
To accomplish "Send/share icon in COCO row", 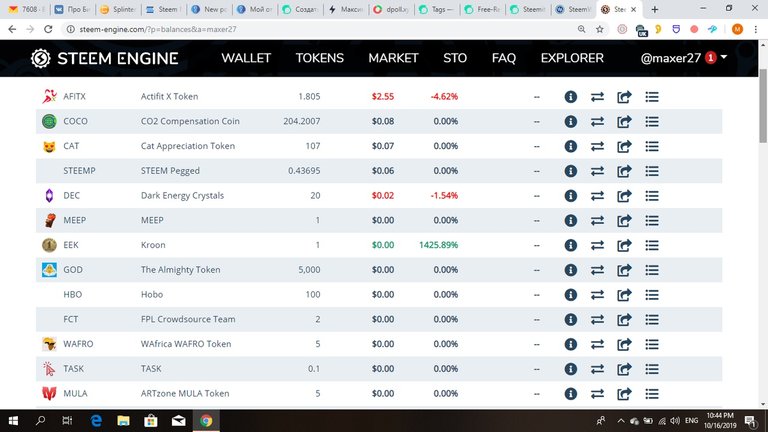I will (x=624, y=121).
